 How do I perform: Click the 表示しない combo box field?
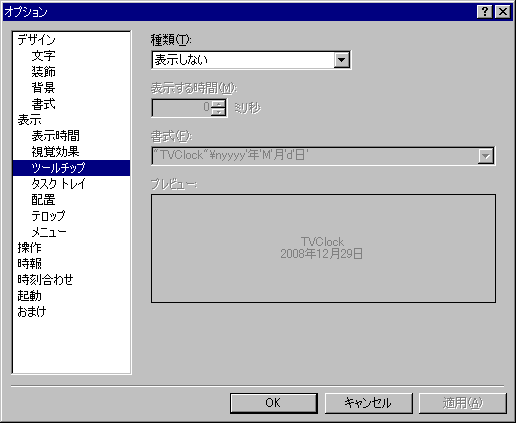click(x=251, y=60)
